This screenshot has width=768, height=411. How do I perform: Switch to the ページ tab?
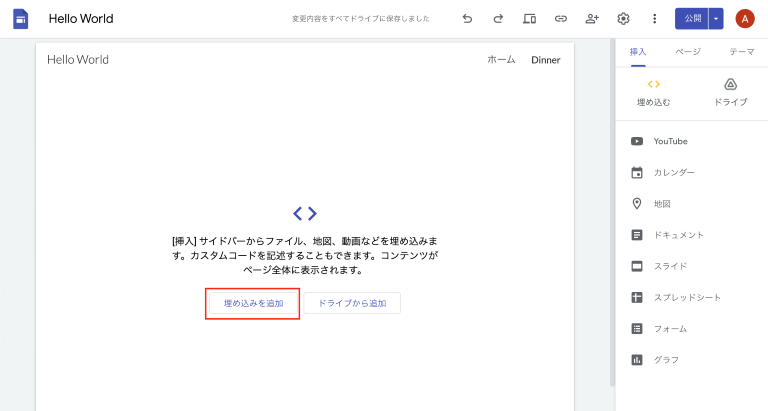click(x=688, y=52)
